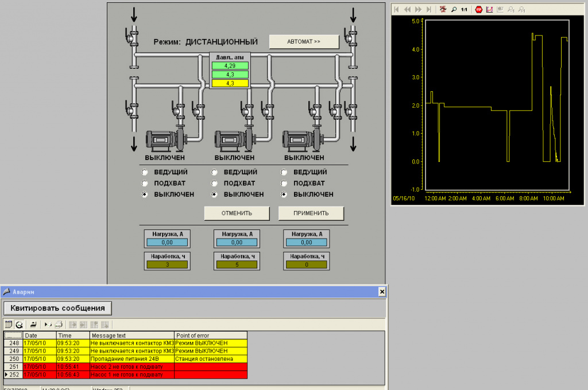The width and height of the screenshot is (588, 390).
Task: Click the Point of error column header
Action: pos(211,336)
